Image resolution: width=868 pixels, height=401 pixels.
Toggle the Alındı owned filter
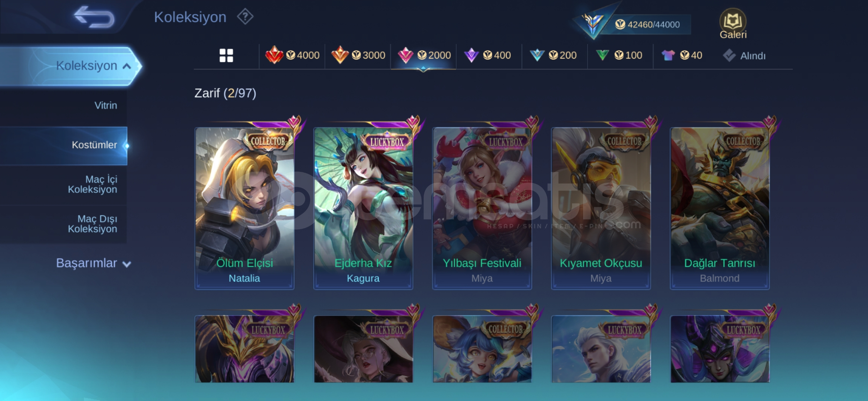744,56
